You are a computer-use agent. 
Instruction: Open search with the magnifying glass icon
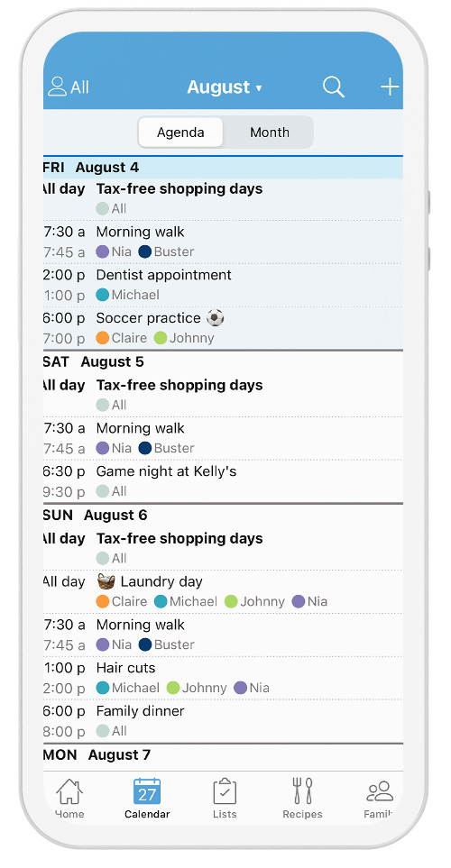point(334,87)
